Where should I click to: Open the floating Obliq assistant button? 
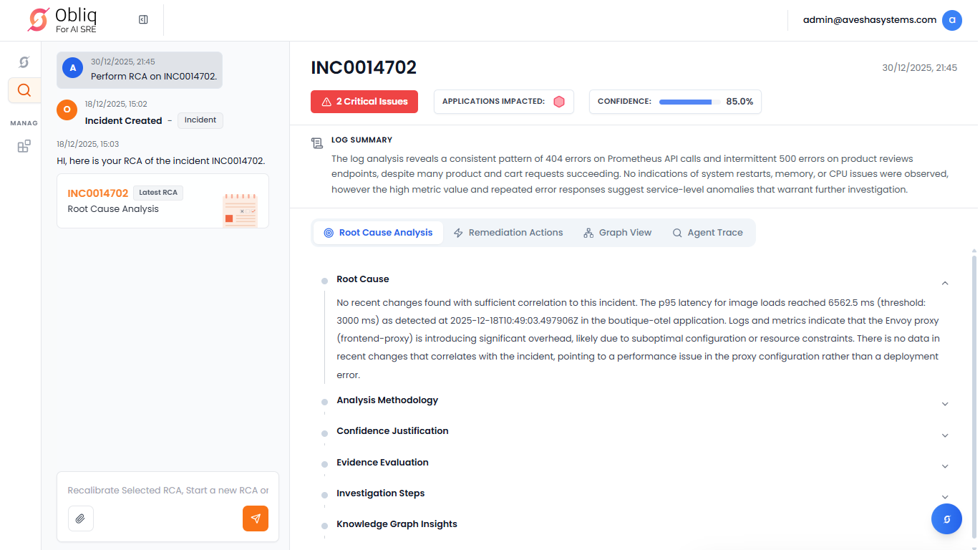pos(946,519)
